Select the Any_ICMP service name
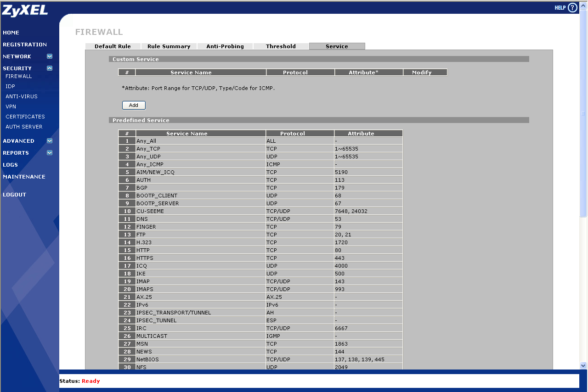Screen dimensions: 588x392 pyautogui.click(x=150, y=164)
